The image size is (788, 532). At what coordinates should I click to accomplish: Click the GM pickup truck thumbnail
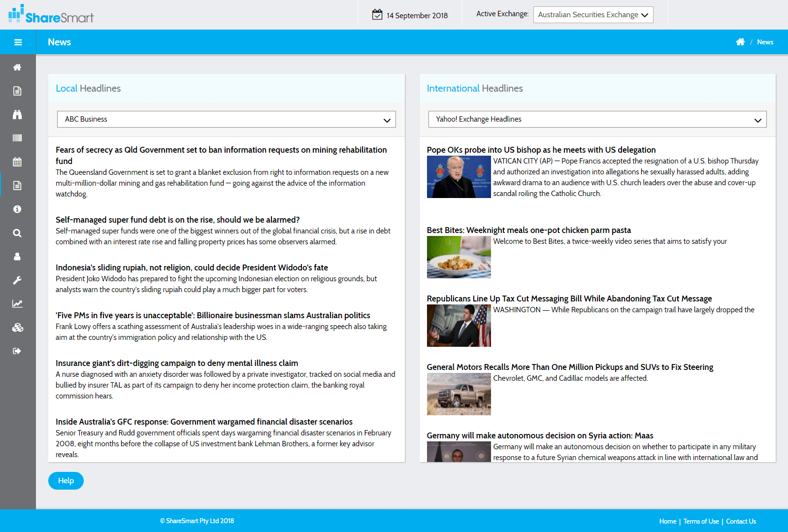click(459, 394)
